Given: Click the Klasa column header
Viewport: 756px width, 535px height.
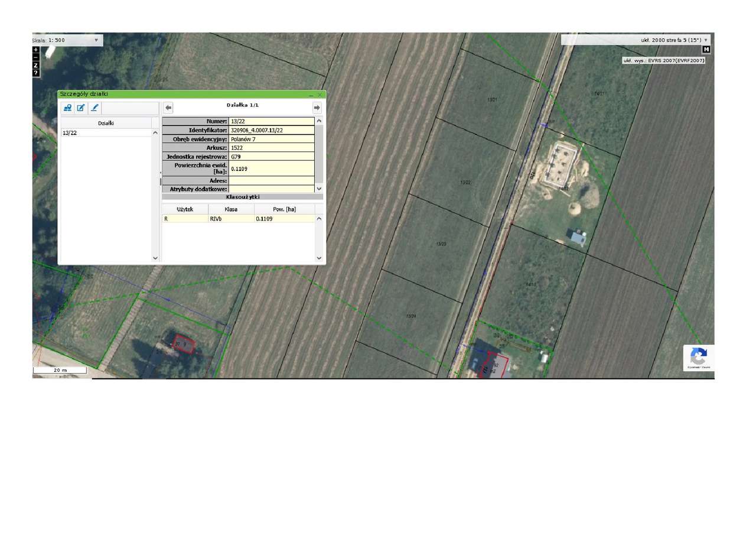Looking at the screenshot, I should point(231,209).
